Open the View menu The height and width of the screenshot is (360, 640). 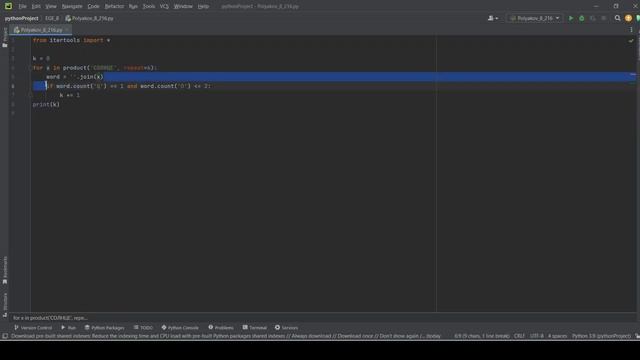tap(51, 6)
